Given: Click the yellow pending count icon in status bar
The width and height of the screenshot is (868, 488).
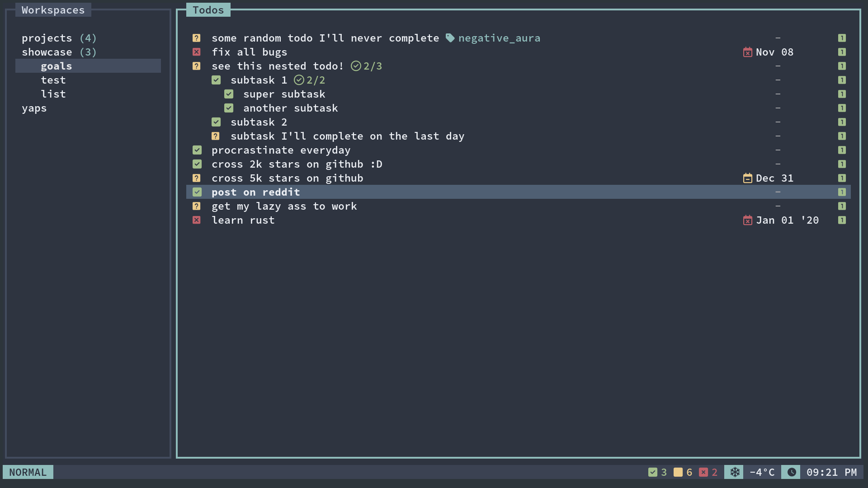Looking at the screenshot, I should [678, 472].
